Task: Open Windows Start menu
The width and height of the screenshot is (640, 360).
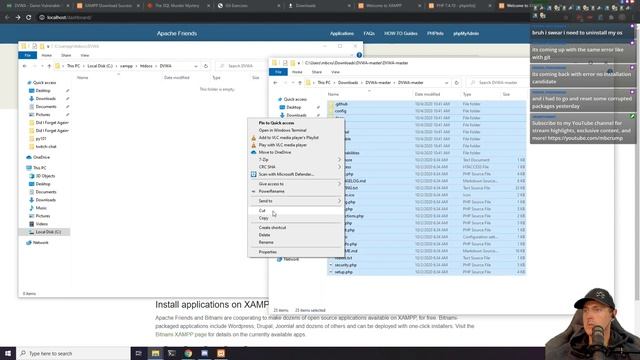Action: (8, 353)
